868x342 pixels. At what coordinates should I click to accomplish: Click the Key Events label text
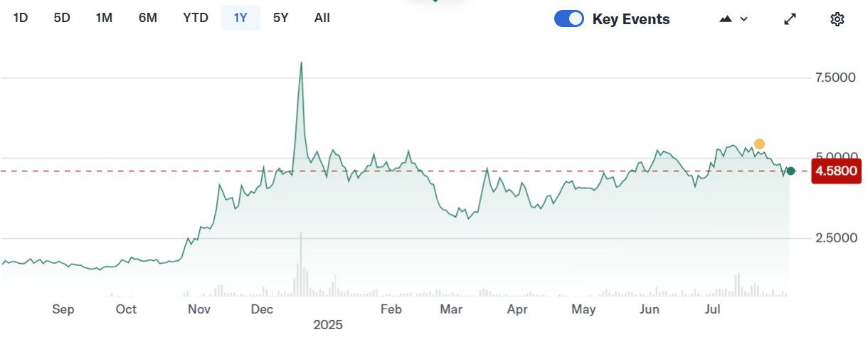[x=631, y=19]
